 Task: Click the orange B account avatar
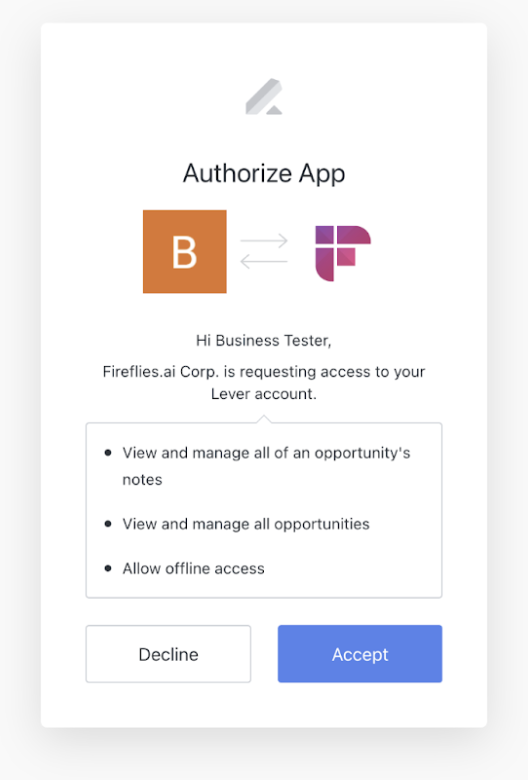click(x=185, y=251)
